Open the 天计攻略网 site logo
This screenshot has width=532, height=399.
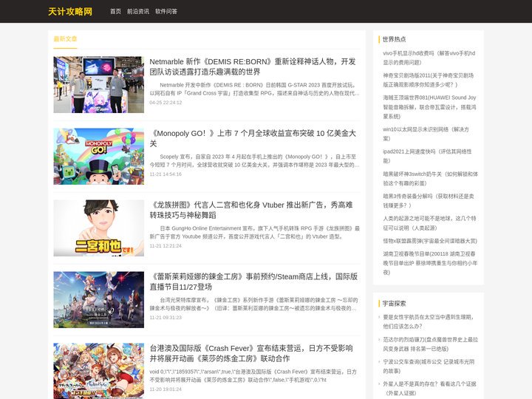70,12
